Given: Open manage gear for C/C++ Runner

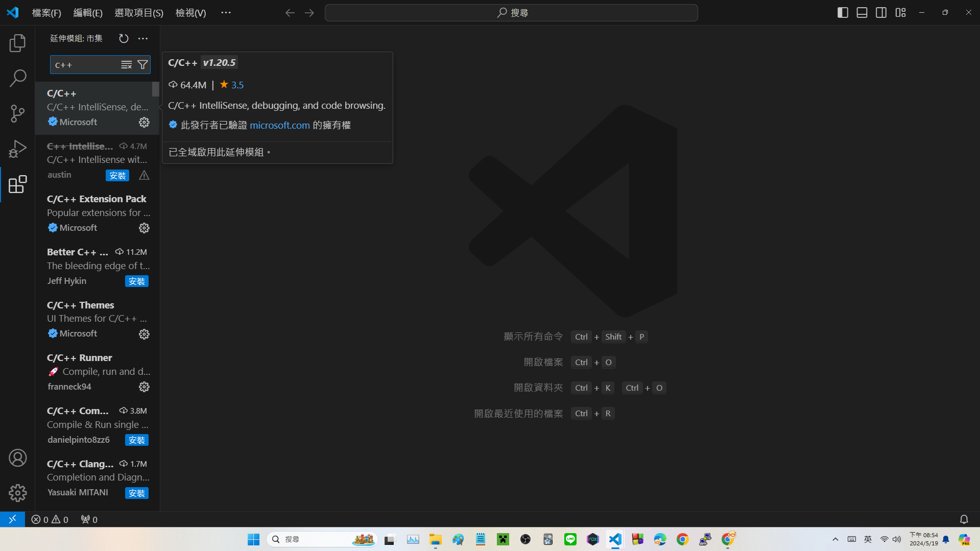Looking at the screenshot, I should coord(144,387).
